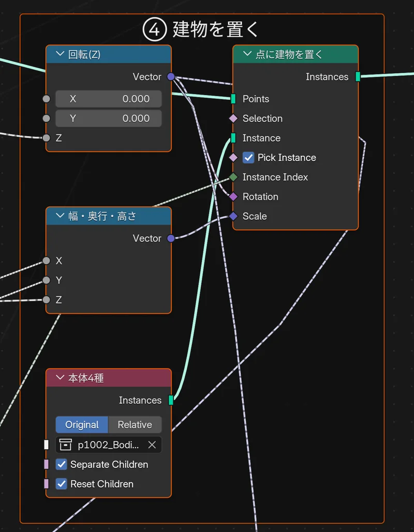Click the Instance Index label
The image size is (414, 532).
point(275,177)
